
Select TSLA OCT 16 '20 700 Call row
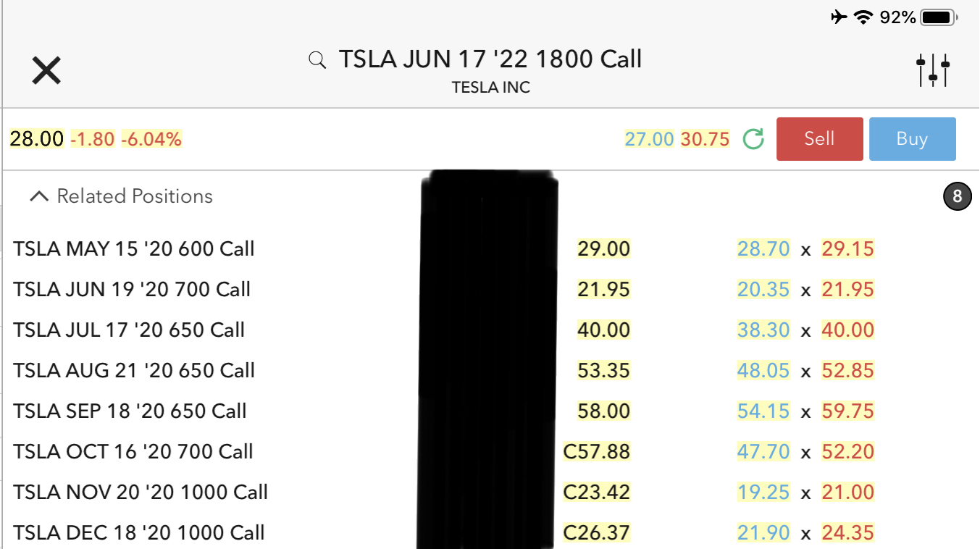coord(133,452)
